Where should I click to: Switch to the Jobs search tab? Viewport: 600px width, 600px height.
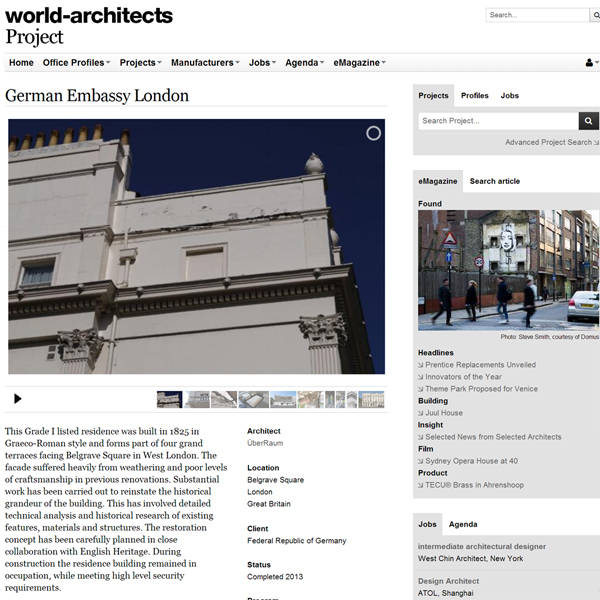click(x=510, y=96)
